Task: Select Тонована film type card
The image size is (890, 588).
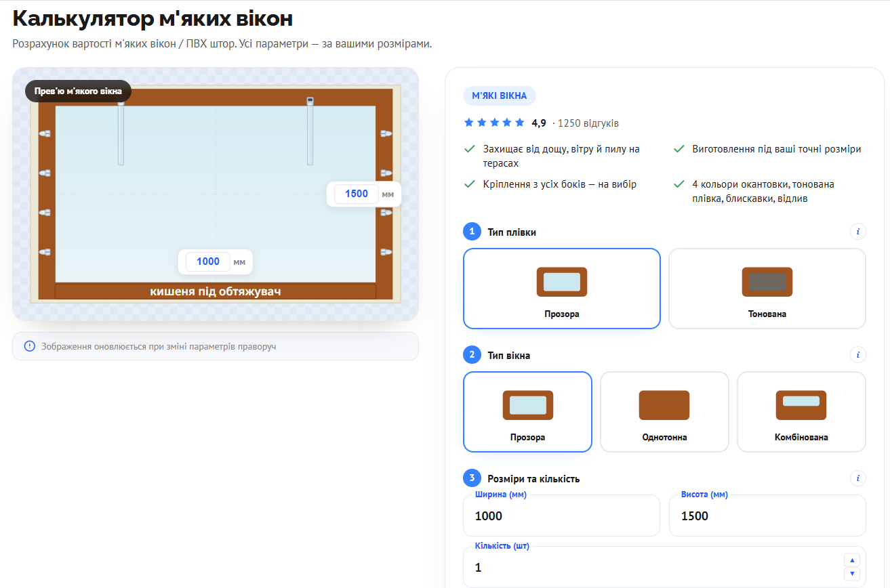Action: point(767,289)
